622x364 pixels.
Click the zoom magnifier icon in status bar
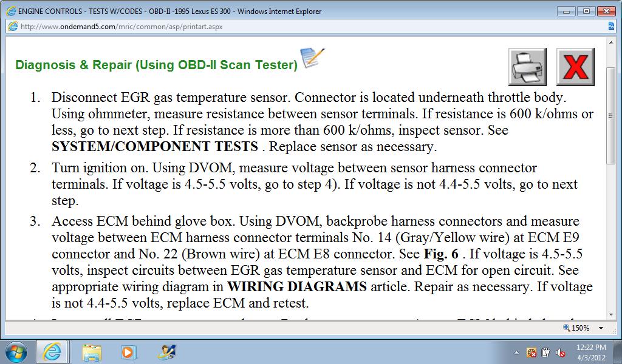[x=567, y=328]
